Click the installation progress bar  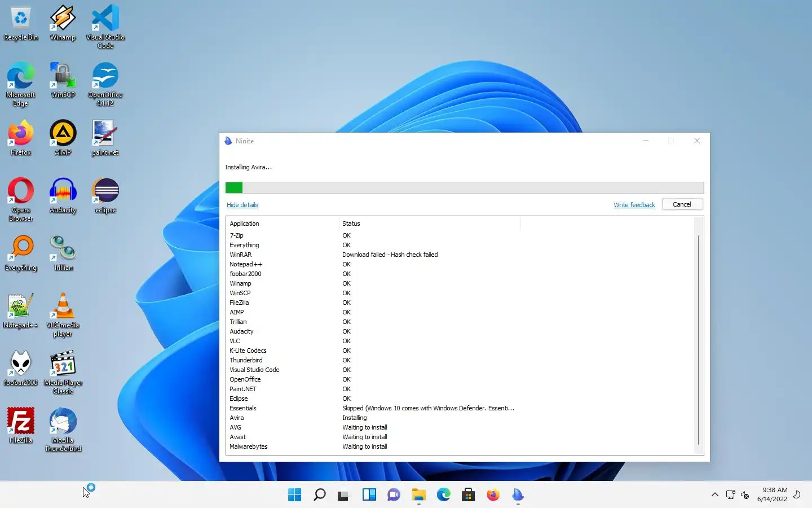[465, 187]
